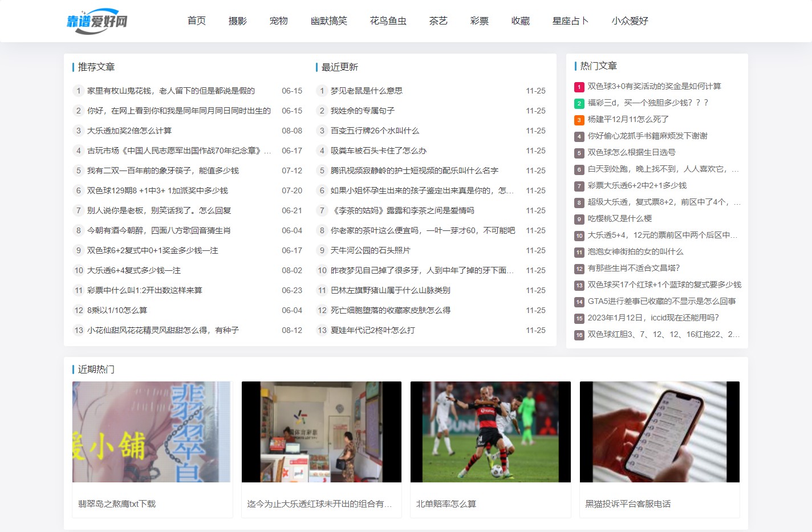
Task: Open article 双色球6+2复式中0+1奖金多少钱一注
Action: (153, 250)
